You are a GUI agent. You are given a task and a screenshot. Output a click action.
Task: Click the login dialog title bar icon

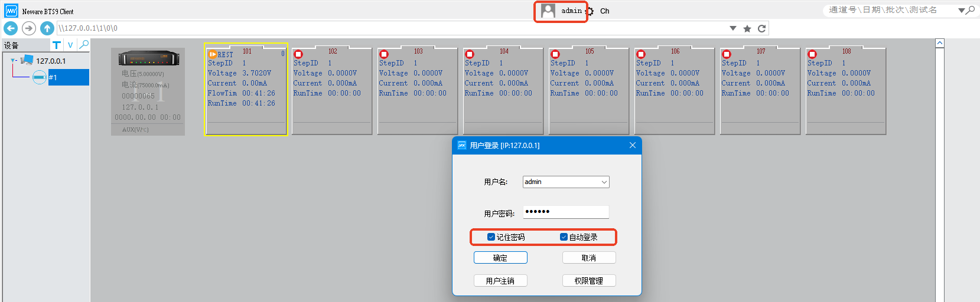coord(462,145)
